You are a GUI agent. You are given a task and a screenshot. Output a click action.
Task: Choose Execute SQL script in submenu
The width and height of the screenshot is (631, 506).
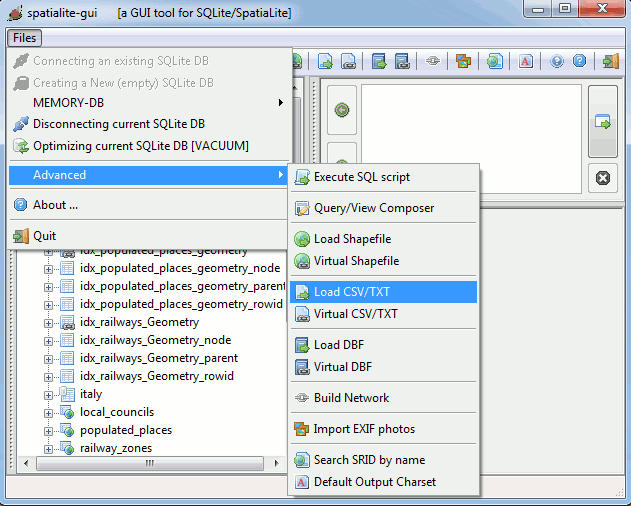pos(384,177)
